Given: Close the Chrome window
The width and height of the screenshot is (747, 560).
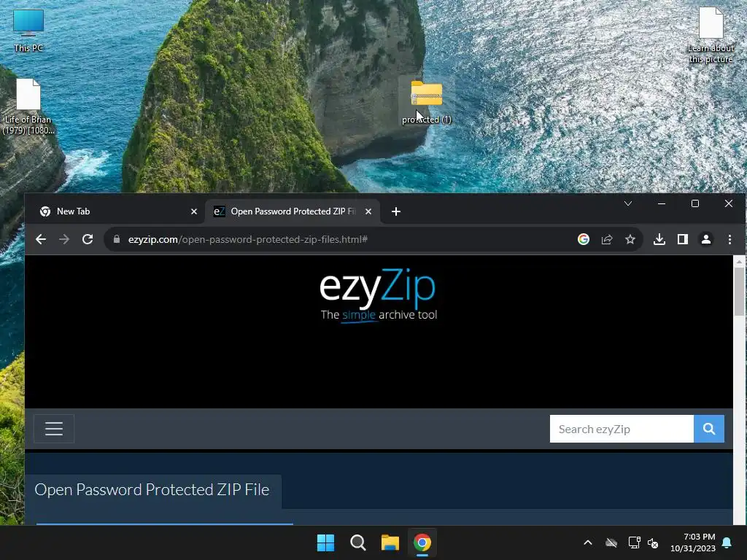Looking at the screenshot, I should 729,204.
